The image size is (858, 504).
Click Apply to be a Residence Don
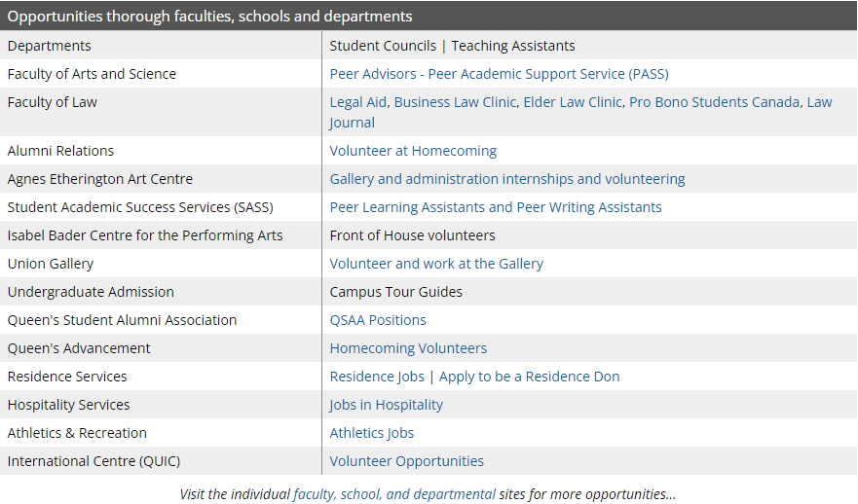pos(529,377)
